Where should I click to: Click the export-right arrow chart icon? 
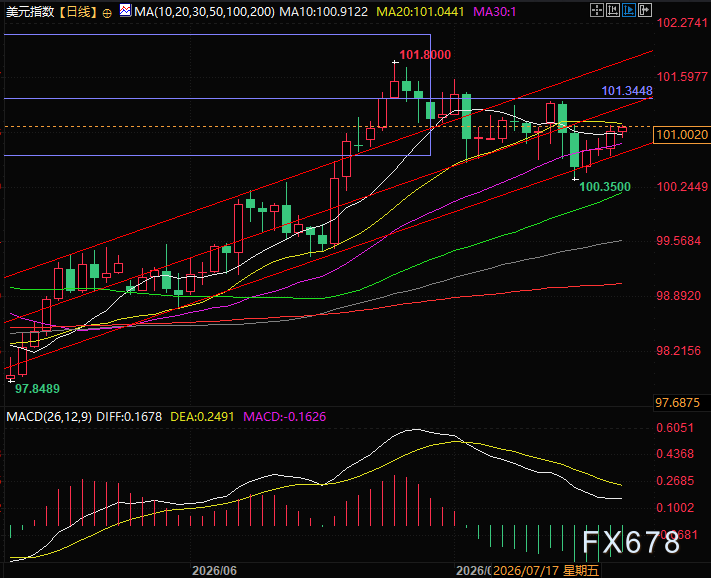[x=644, y=10]
